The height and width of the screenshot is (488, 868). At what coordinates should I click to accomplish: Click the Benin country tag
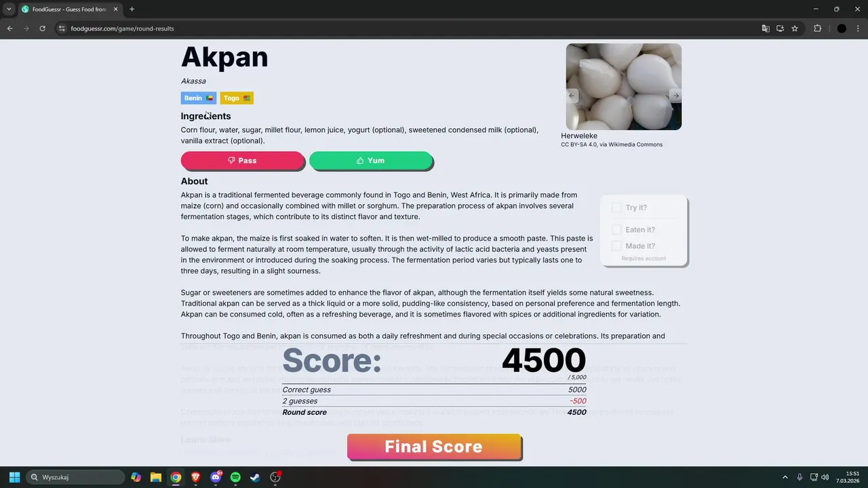pyautogui.click(x=199, y=98)
